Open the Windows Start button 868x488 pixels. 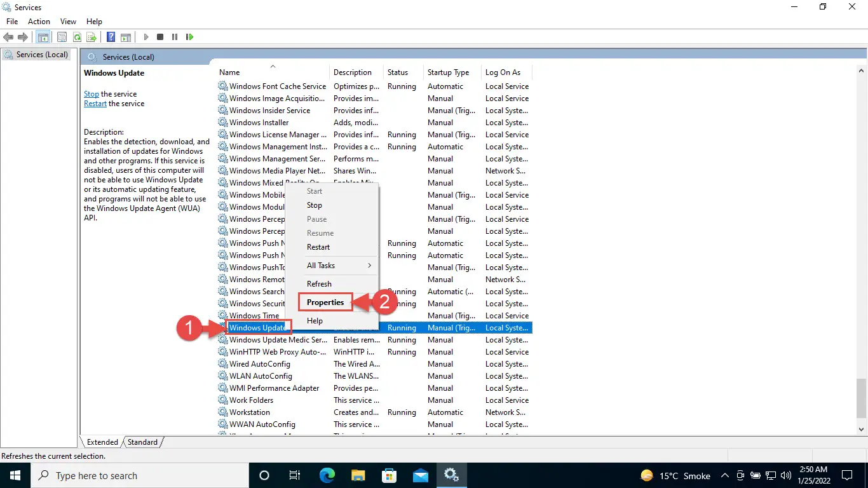pos(15,475)
